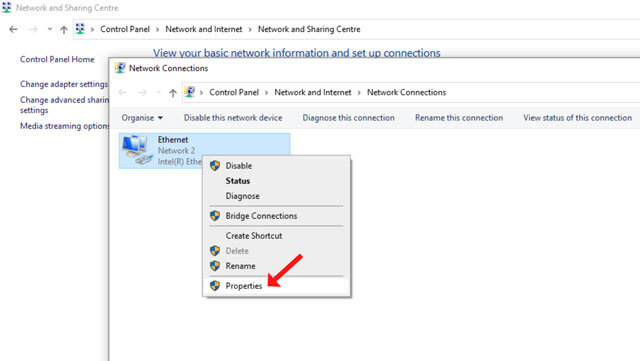
Task: Click forward arrow in Network Connections window
Action: pyautogui.click(x=142, y=93)
